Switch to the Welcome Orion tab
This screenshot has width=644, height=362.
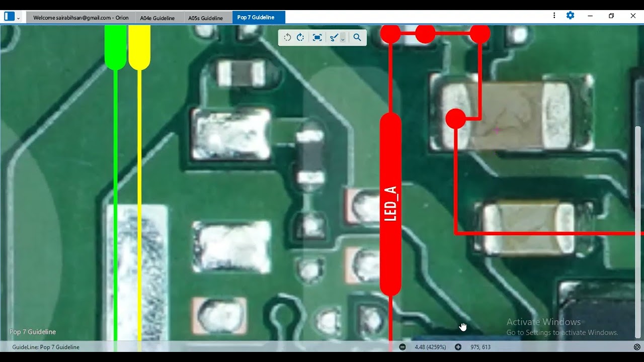pos(80,18)
